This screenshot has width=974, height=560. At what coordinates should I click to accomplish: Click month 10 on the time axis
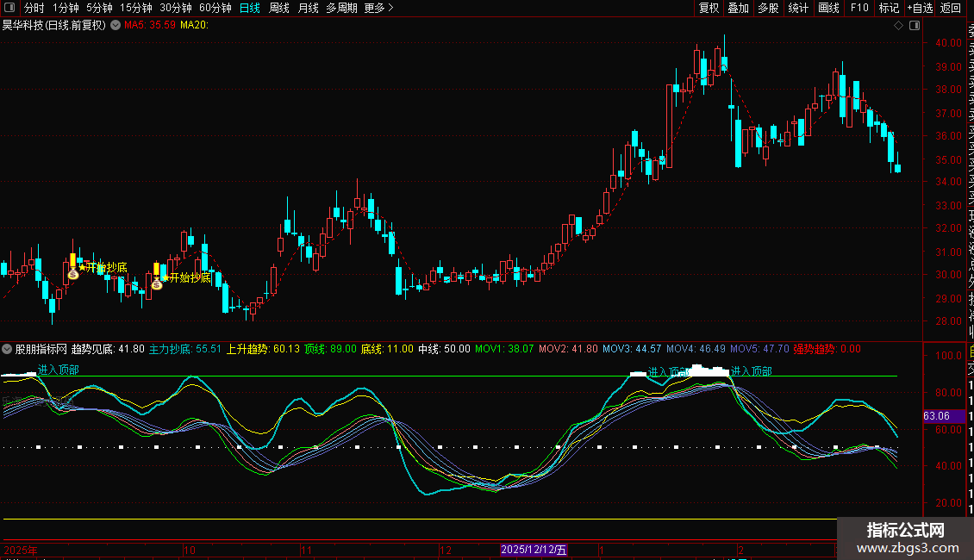pos(190,550)
